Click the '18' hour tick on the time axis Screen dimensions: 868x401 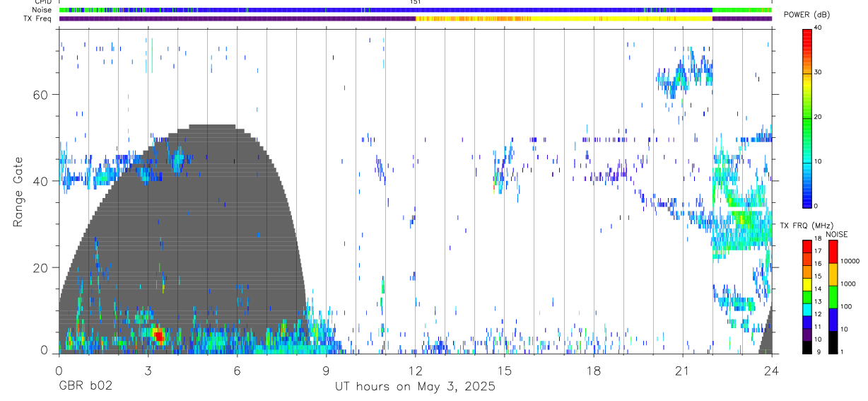[594, 370]
